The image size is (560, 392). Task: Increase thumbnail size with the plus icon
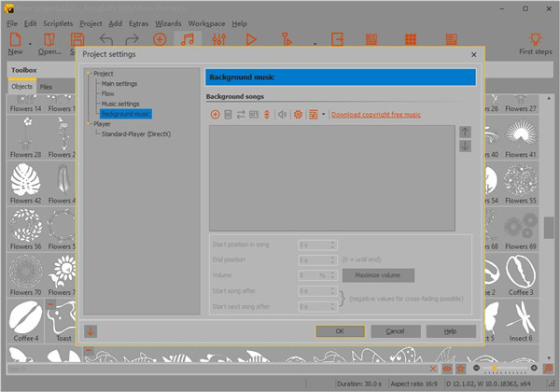[534, 368]
